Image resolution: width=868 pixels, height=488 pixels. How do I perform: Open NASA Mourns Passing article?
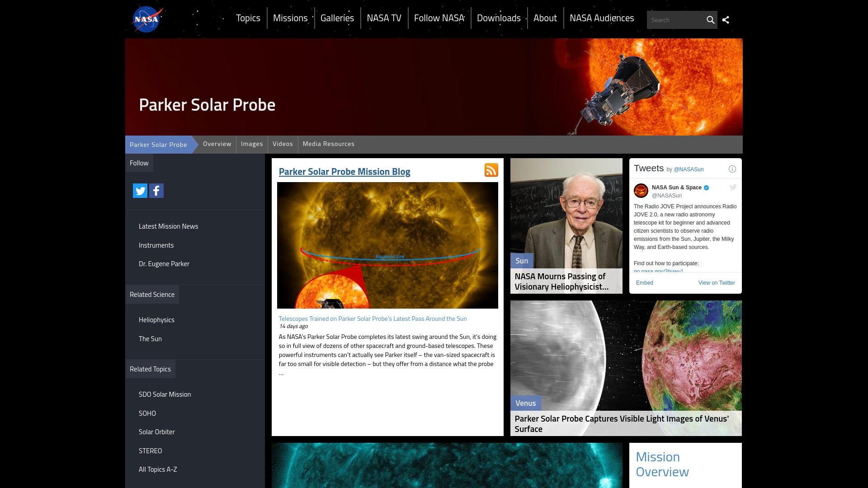click(x=561, y=282)
